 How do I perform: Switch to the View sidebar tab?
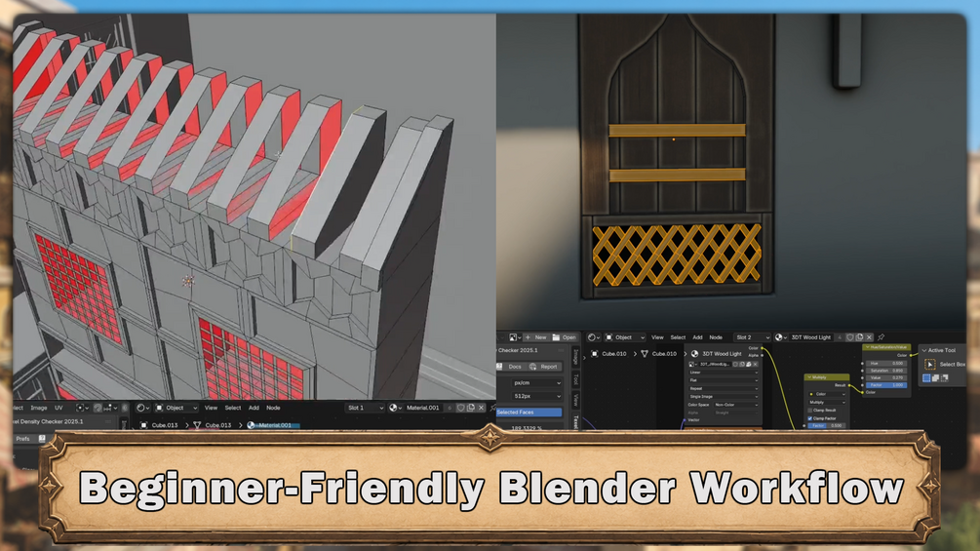[575, 401]
